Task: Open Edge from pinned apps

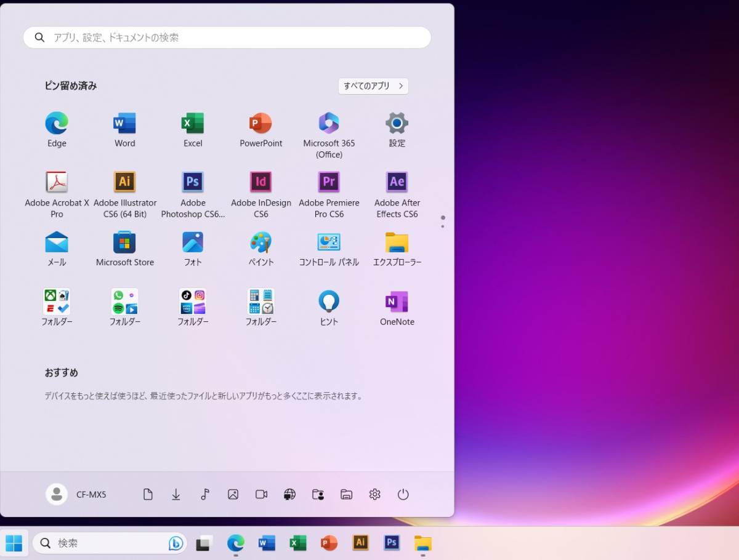Action: 57,124
